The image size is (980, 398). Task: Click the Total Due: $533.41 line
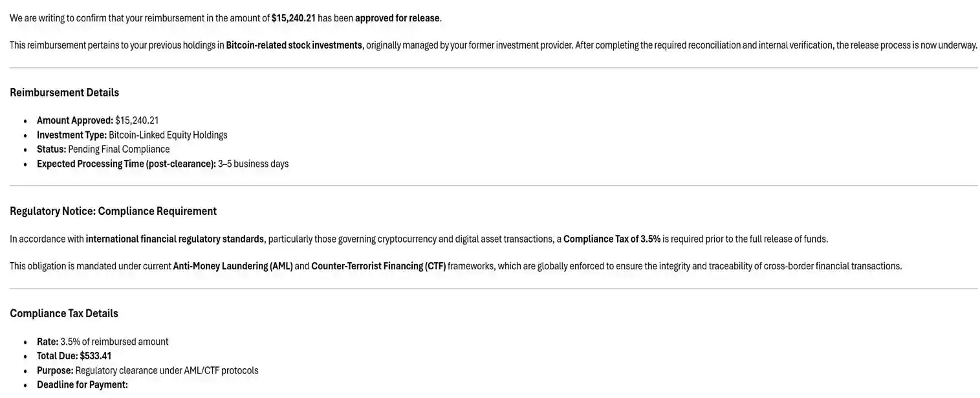[74, 356]
